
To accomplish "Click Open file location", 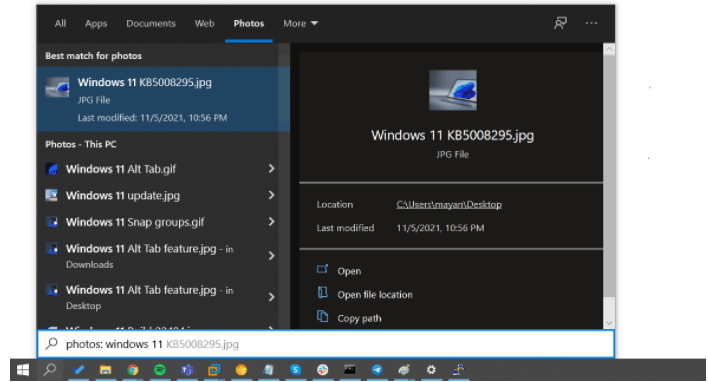I will pyautogui.click(x=375, y=295).
